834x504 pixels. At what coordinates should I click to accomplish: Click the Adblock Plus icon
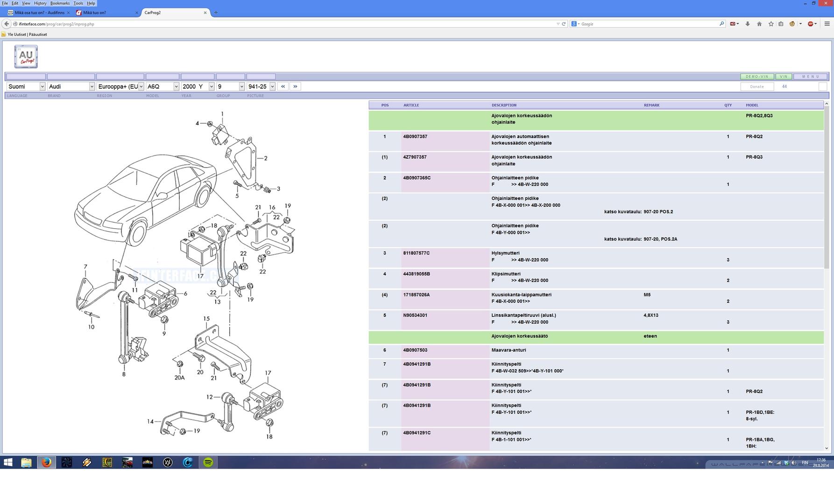click(x=811, y=24)
